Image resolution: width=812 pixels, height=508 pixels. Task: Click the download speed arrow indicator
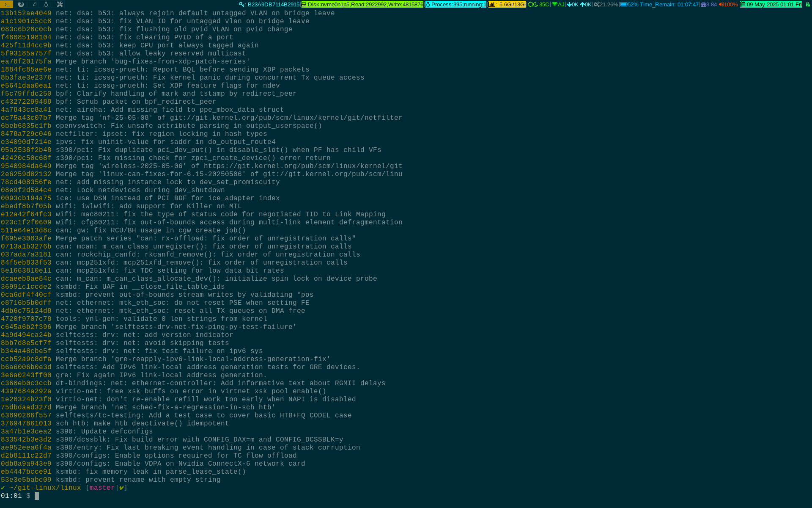[x=572, y=4]
